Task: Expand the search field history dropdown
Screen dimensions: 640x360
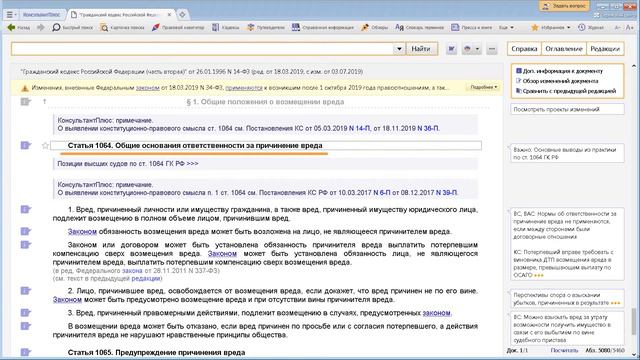Action: pyautogui.click(x=399, y=49)
